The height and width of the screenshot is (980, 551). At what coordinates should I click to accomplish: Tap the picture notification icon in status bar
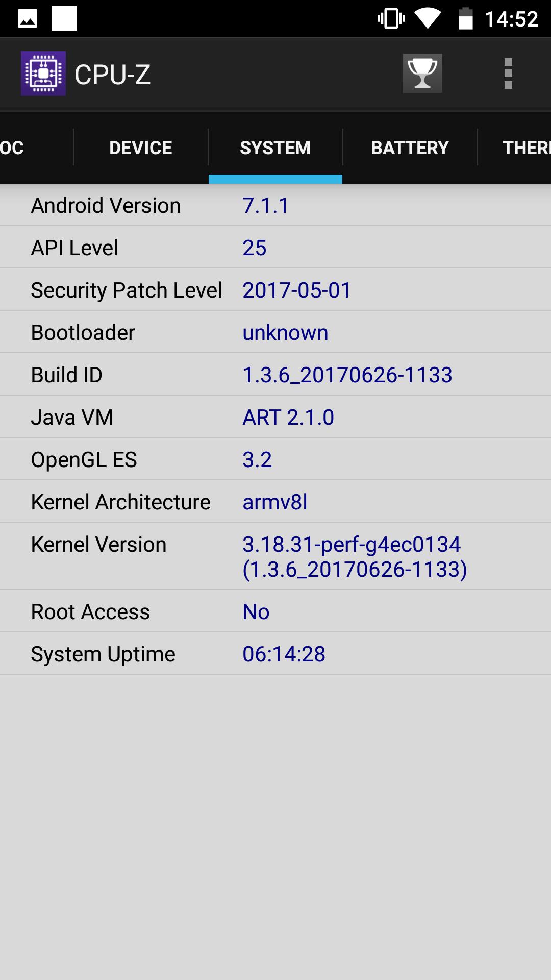(28, 19)
